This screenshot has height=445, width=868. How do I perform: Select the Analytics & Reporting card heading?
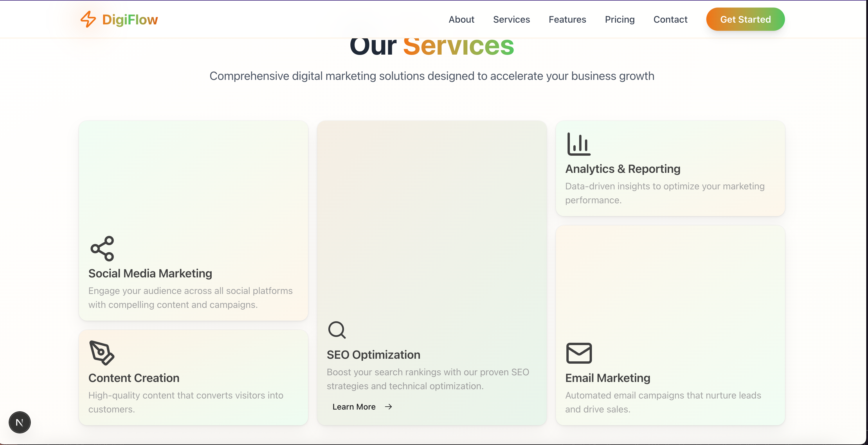click(623, 168)
